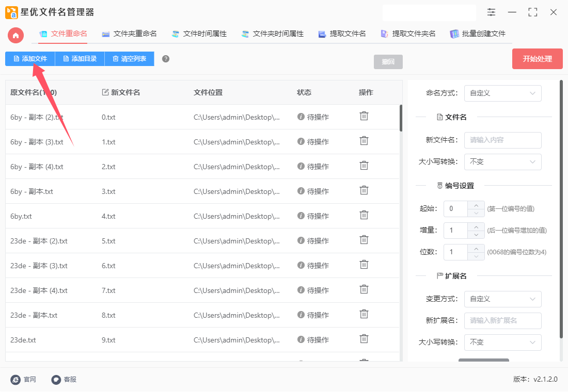Switch to 文件夹重命名 tab
This screenshot has height=392, width=568.
[129, 34]
